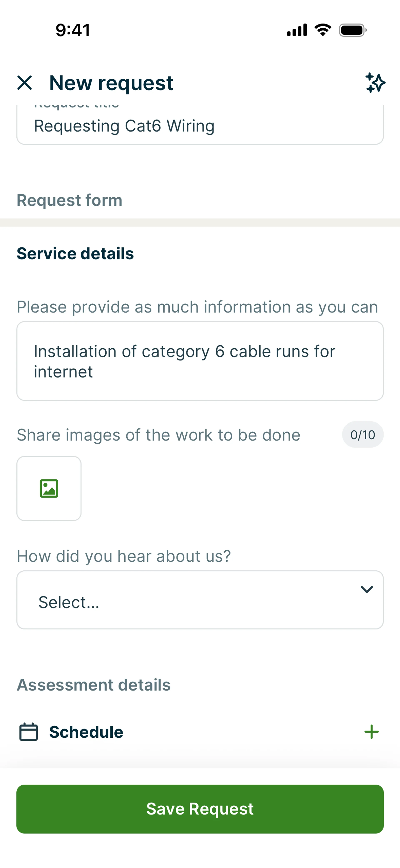Tap the cellular signal bars icon
Screen dimensions: 400x868
(297, 30)
